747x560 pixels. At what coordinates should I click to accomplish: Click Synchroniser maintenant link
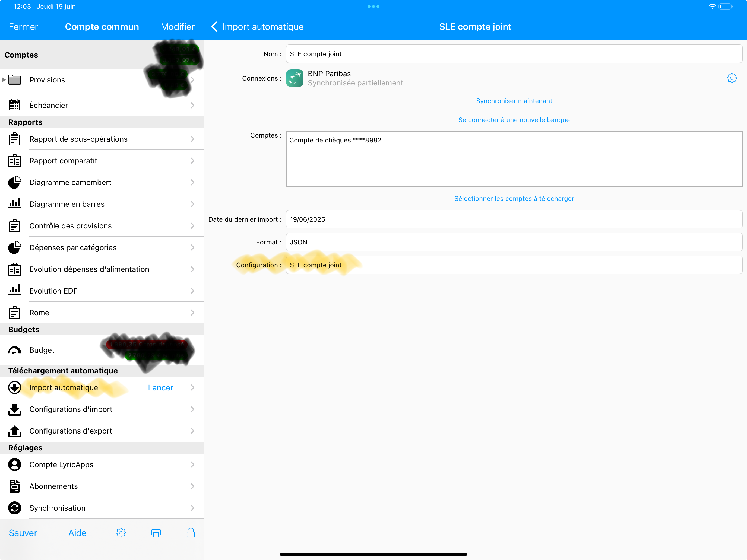pyautogui.click(x=514, y=101)
